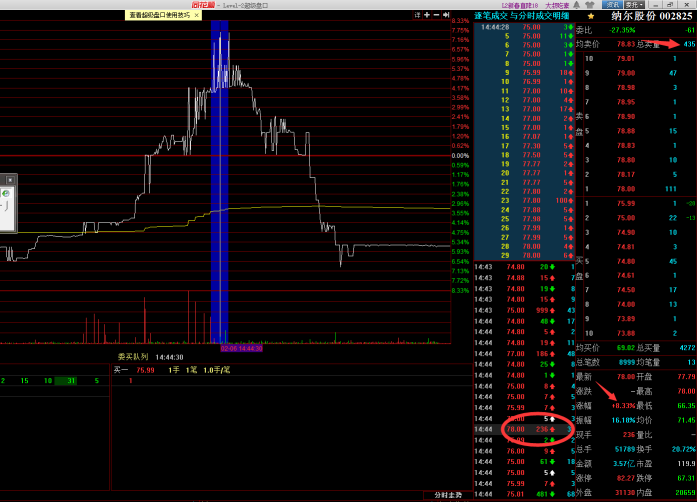Click the jump-to-end arrow icon above chart
Screen dimensions: 697x502
point(446,15)
